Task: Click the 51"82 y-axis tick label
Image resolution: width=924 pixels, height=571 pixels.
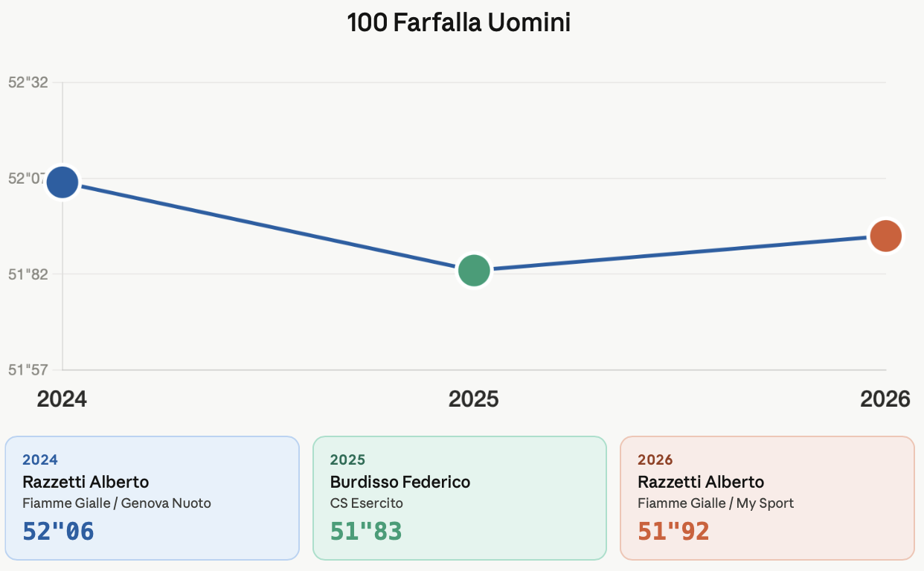Action: tap(28, 274)
